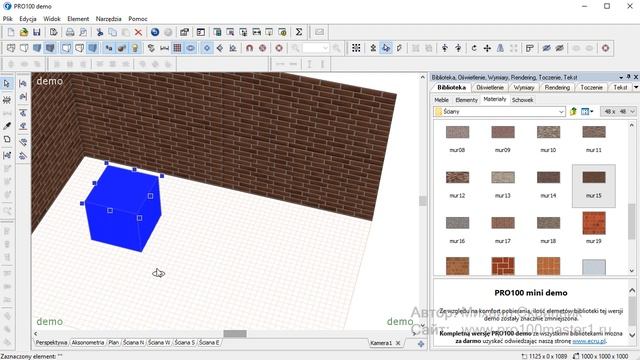640x360 pixels.
Task: Open print preview magnifier icon
Action: (x=83, y=32)
